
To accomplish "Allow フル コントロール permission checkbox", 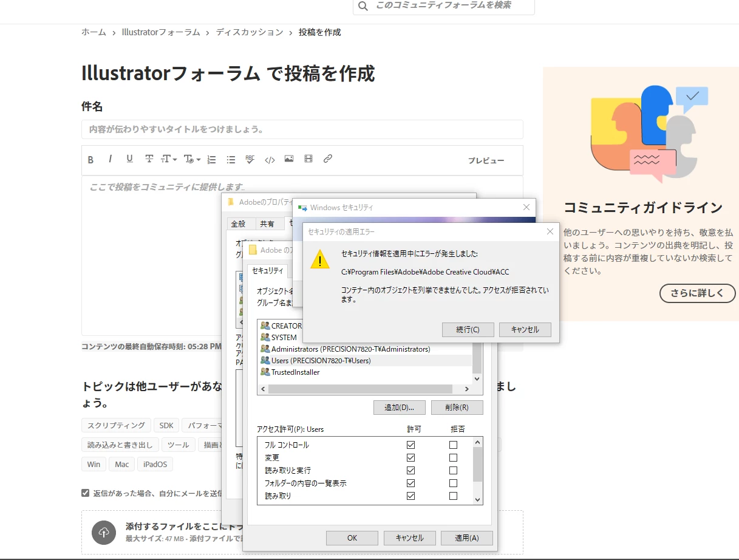I will pos(410,445).
